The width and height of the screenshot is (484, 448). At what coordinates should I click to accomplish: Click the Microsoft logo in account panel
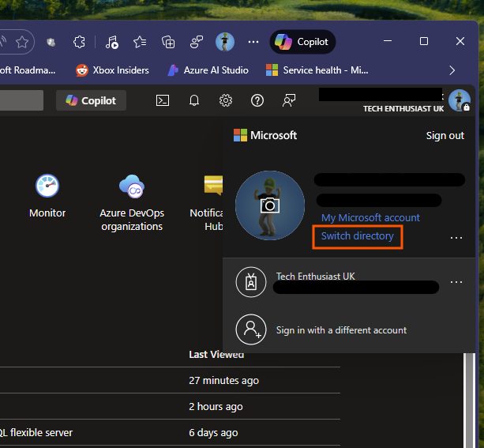pyautogui.click(x=265, y=135)
